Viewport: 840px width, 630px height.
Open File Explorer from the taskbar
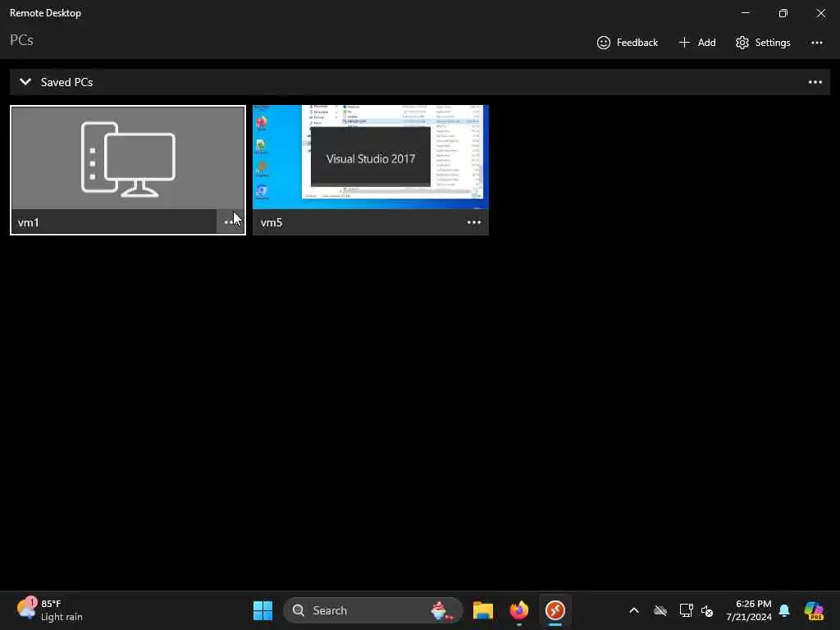pos(482,610)
